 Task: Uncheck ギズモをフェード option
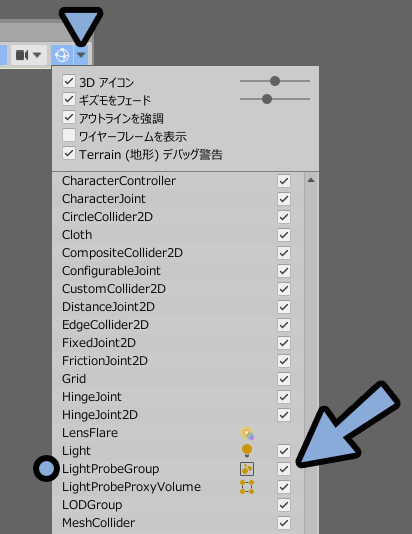[x=69, y=99]
